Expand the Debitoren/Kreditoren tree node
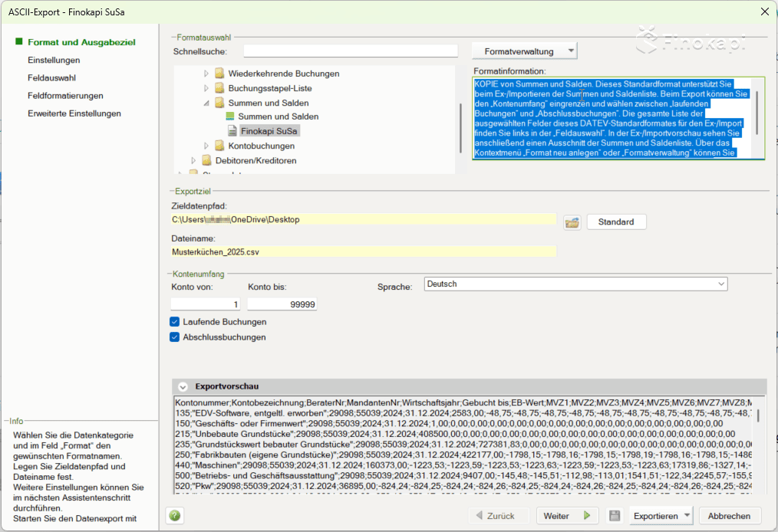The image size is (778, 532). point(193,160)
